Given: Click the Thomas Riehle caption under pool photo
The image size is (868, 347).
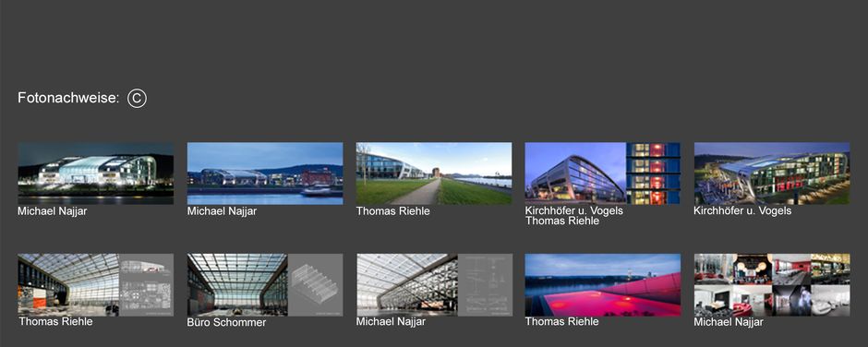Looking at the screenshot, I should [x=561, y=321].
